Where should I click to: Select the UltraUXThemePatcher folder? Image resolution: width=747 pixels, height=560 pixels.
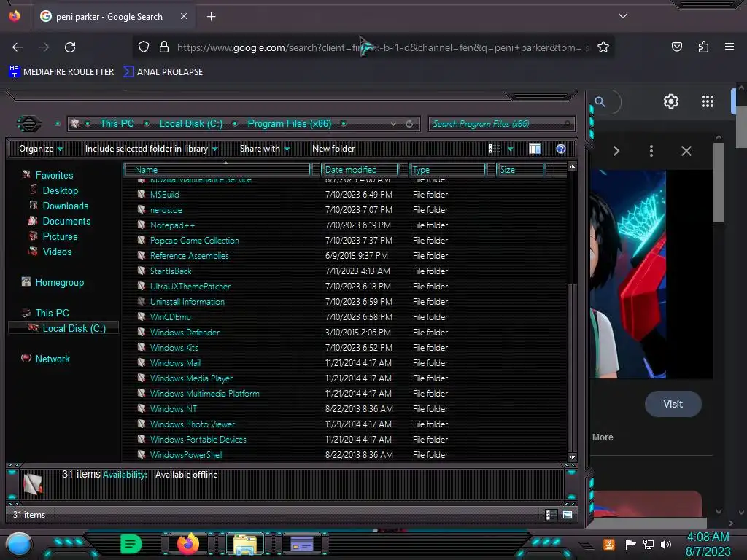coord(190,286)
